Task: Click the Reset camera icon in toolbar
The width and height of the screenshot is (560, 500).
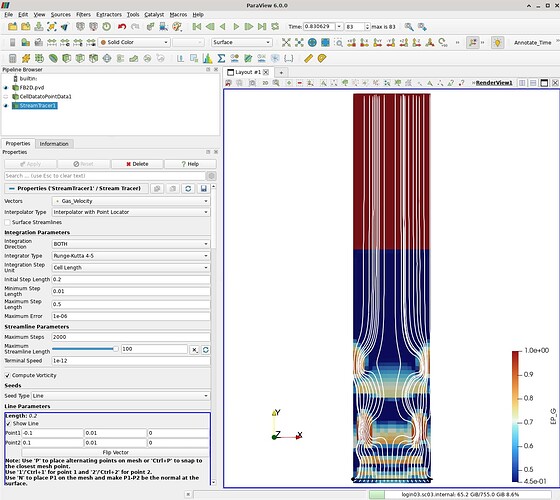Action: [x=286, y=42]
